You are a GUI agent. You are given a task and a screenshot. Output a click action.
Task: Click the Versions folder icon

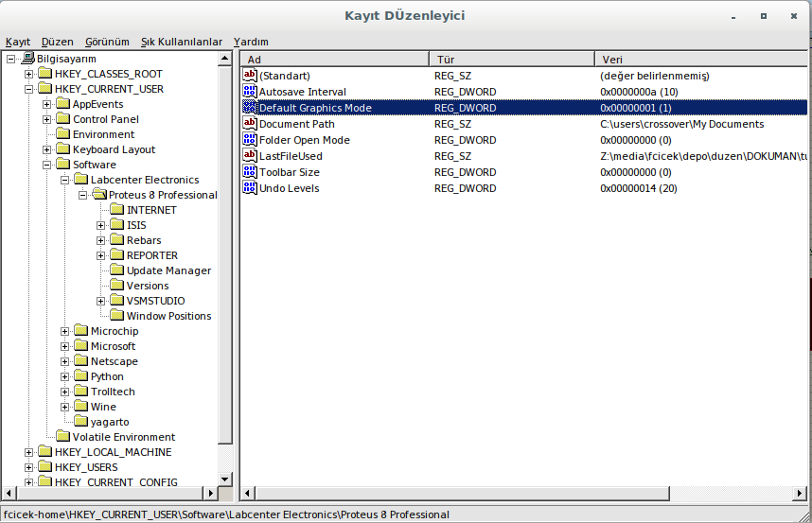point(117,285)
